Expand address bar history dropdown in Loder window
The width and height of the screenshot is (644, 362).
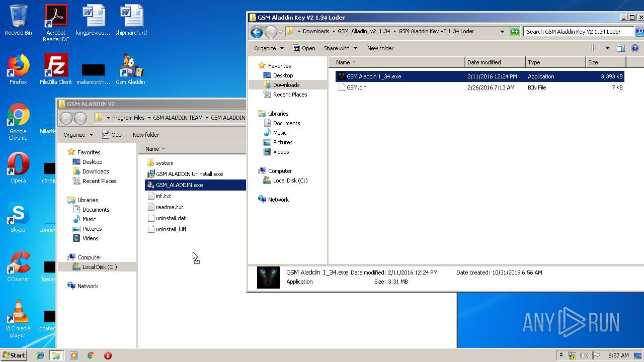coord(502,31)
